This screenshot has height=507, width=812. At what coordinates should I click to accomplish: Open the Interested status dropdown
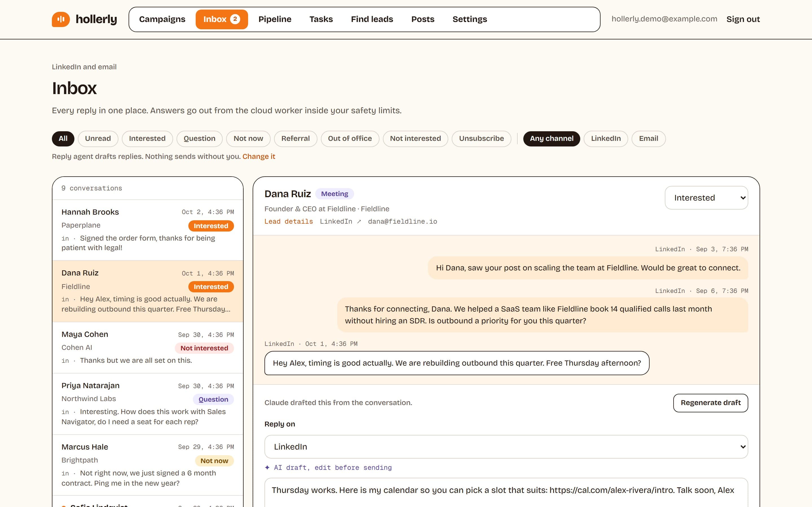point(706,198)
